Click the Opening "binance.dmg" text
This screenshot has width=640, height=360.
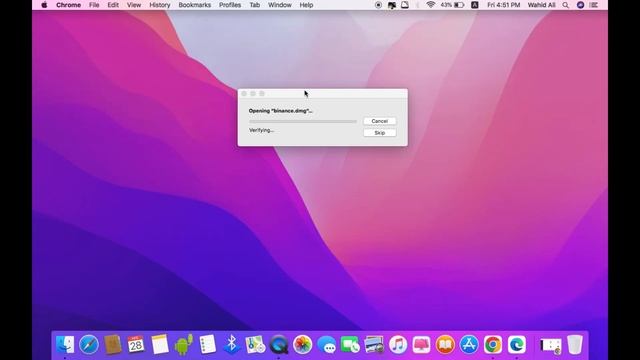coord(280,111)
